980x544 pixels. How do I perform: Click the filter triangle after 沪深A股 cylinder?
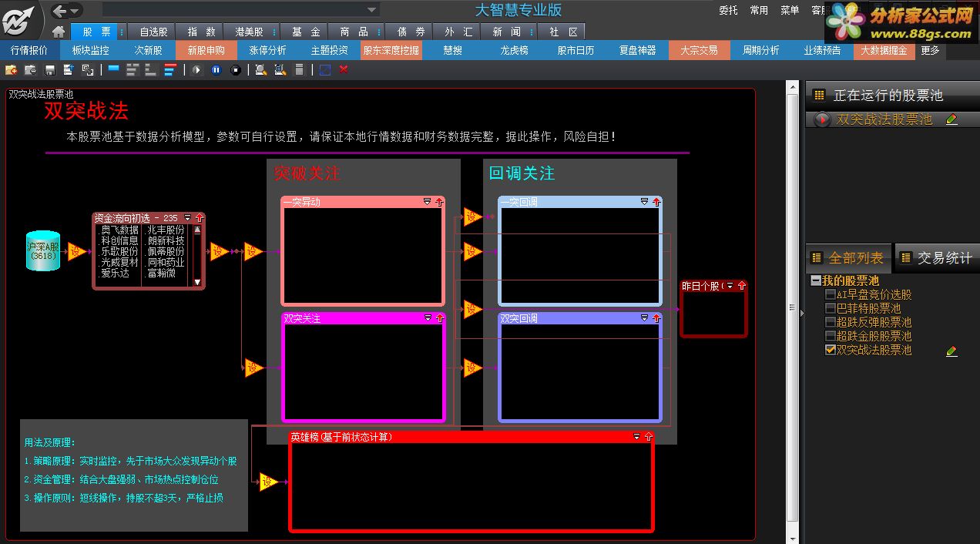76,251
